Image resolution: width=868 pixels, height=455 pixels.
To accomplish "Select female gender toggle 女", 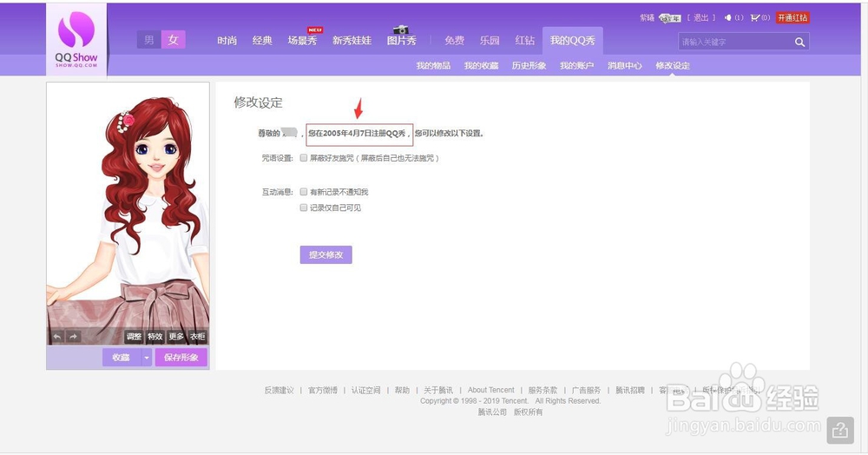I will pos(174,40).
